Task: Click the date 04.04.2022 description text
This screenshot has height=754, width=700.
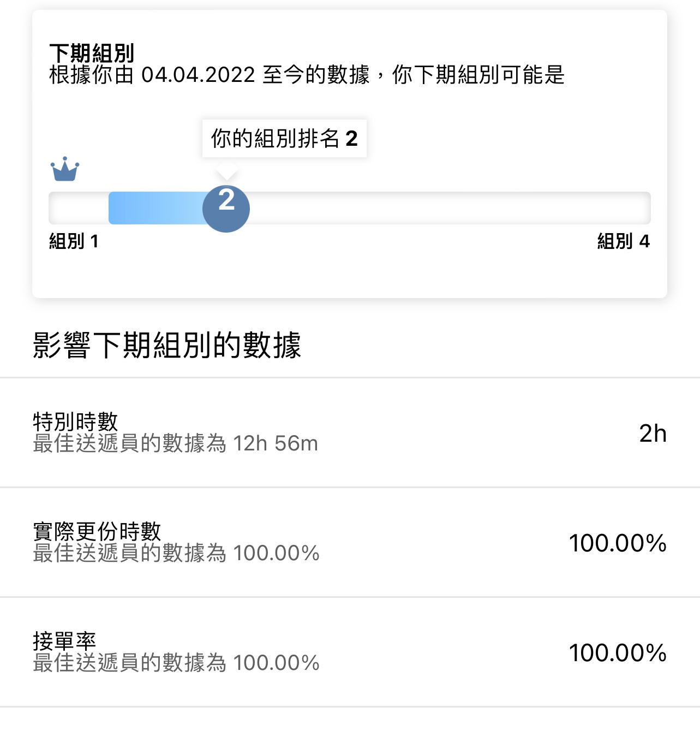Action: pos(307,75)
